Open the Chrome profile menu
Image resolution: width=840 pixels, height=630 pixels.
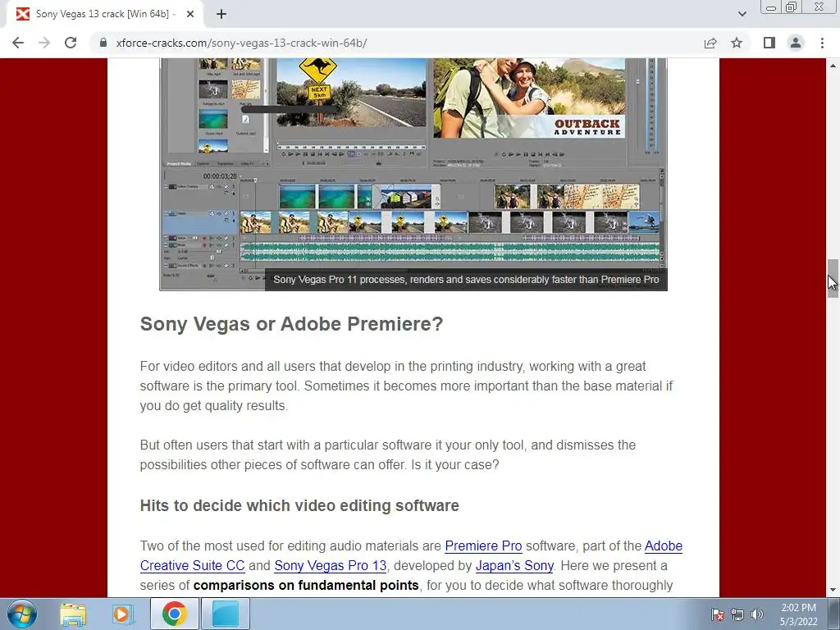pos(796,43)
